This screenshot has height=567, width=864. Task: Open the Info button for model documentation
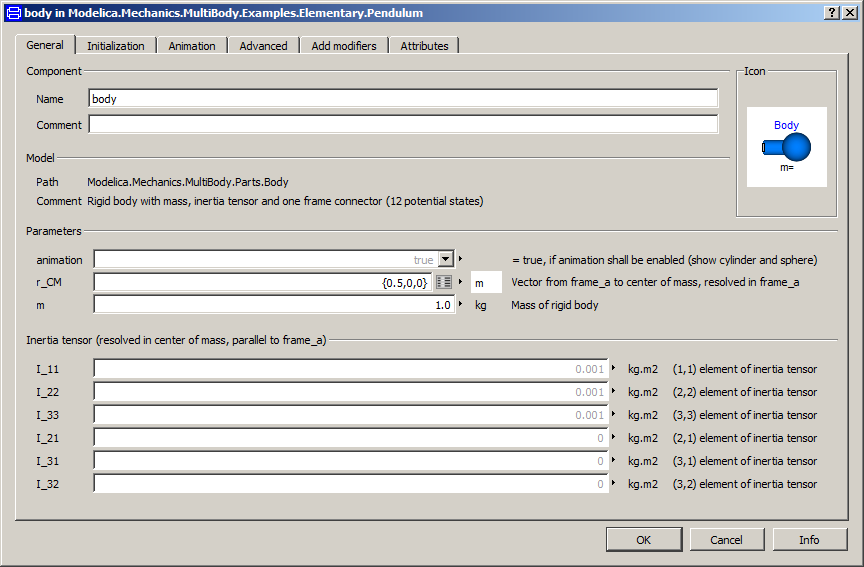pos(809,540)
